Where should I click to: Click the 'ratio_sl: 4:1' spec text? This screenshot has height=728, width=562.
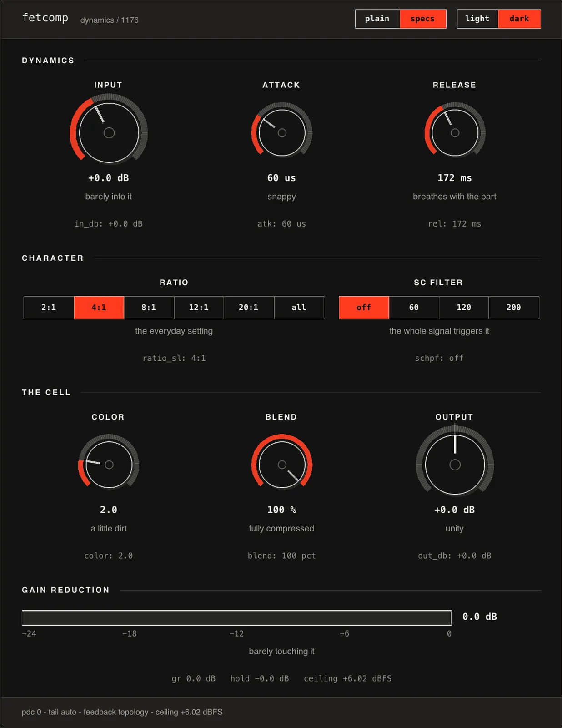pyautogui.click(x=174, y=358)
